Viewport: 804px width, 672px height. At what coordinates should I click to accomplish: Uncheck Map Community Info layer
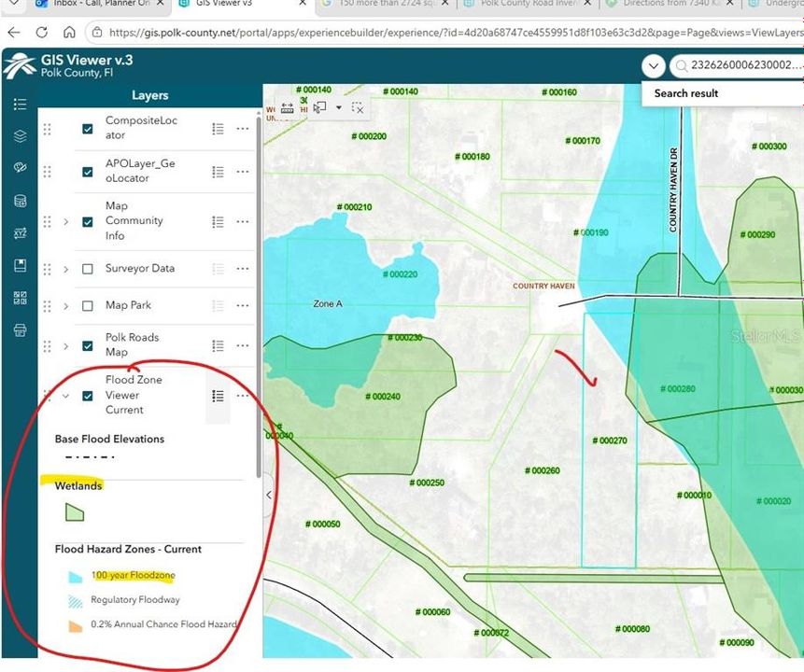coord(88,222)
